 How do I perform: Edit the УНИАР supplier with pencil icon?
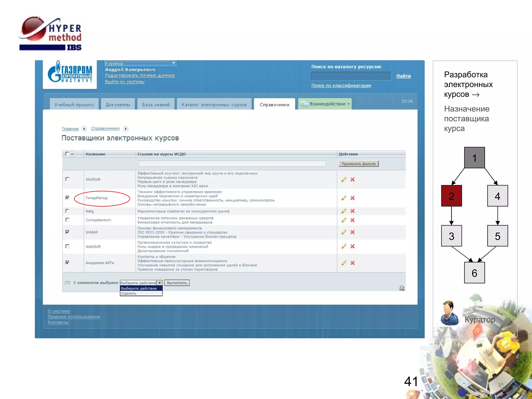tap(344, 232)
